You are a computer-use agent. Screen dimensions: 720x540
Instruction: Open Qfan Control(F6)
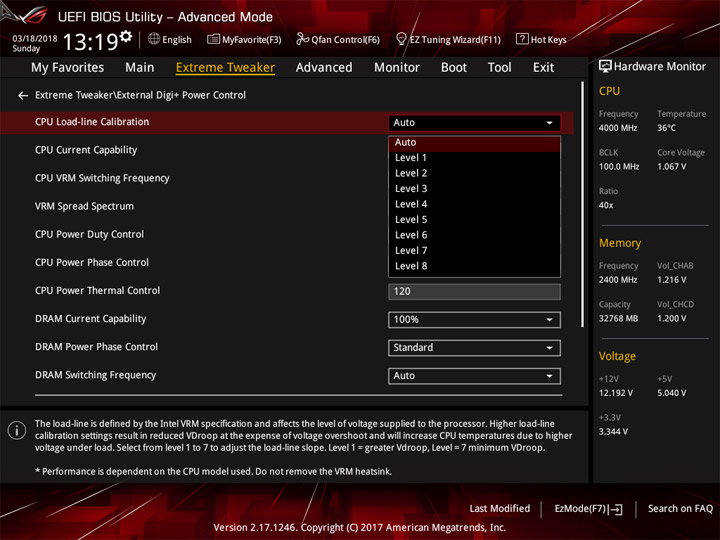tap(338, 39)
